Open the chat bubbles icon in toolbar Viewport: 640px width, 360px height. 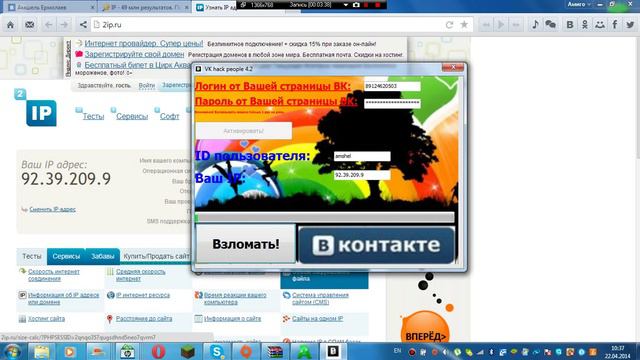(x=551, y=24)
